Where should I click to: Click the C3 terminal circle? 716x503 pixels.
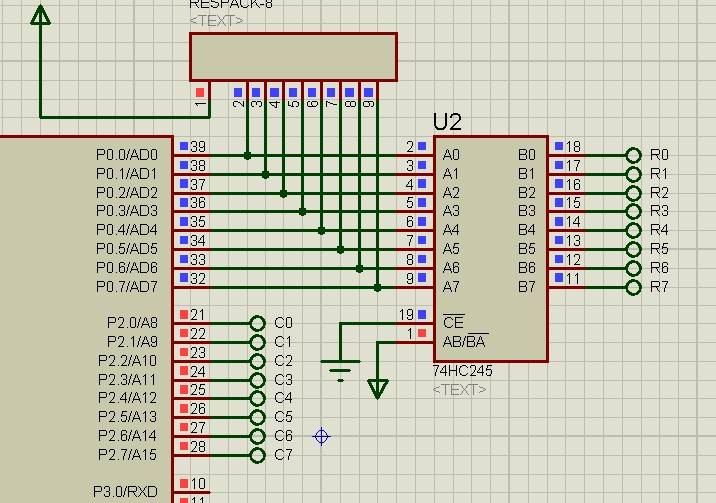(257, 380)
